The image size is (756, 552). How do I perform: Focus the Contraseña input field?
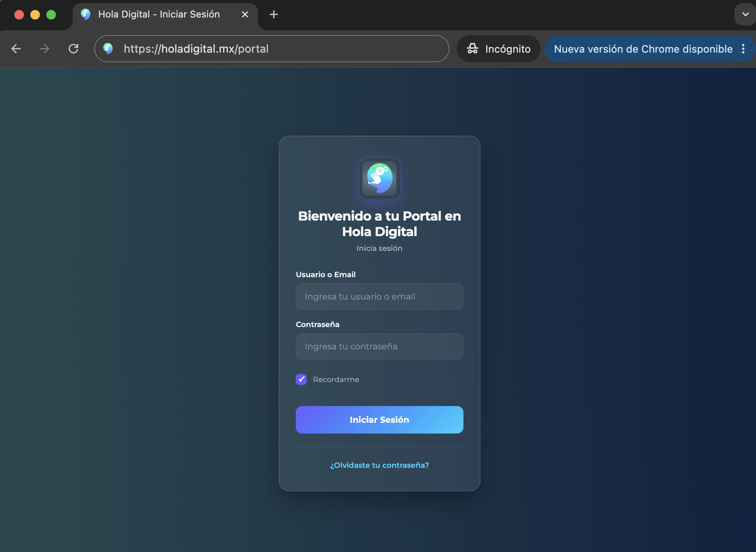[x=379, y=346]
